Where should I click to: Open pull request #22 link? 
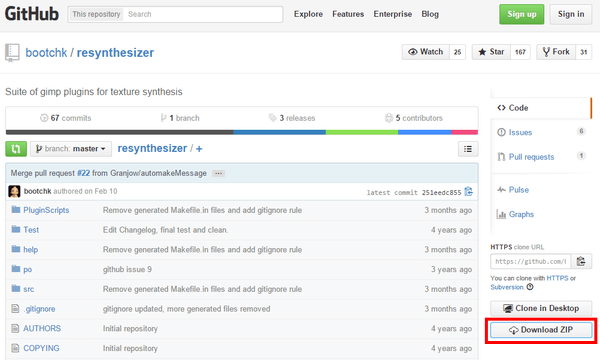83,173
